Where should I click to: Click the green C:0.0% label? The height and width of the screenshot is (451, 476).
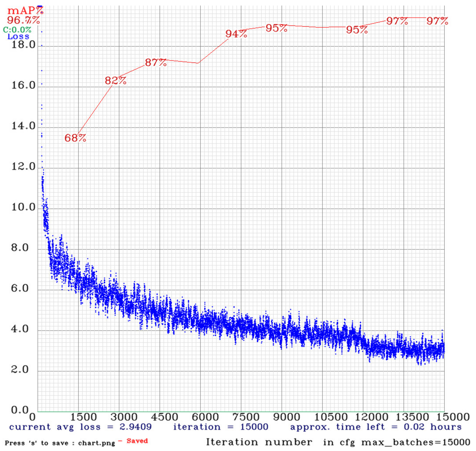click(x=17, y=30)
